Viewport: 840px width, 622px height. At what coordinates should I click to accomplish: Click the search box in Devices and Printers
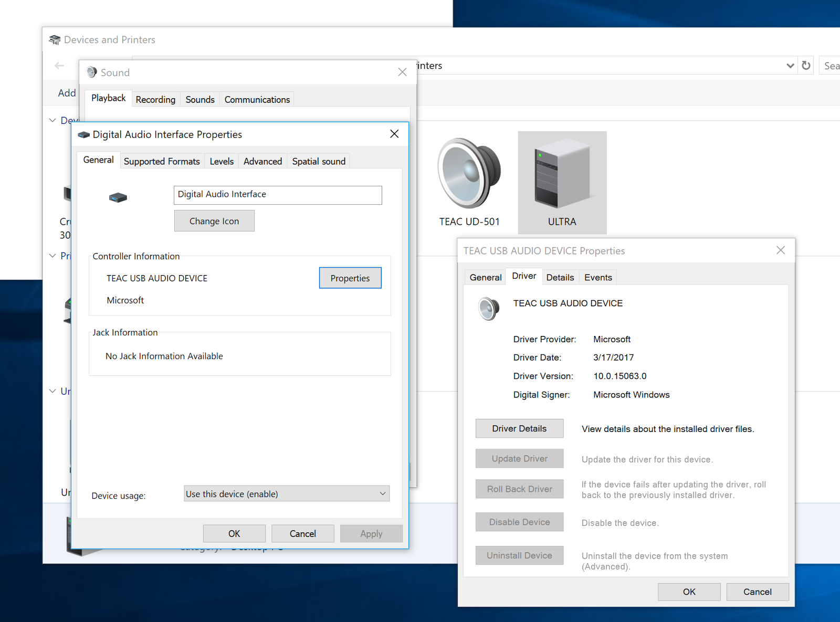click(830, 66)
